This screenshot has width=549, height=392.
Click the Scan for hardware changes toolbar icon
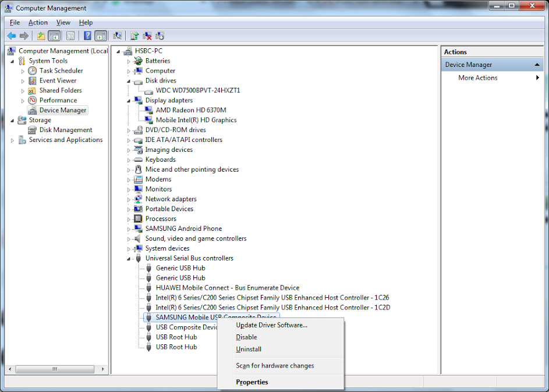117,35
